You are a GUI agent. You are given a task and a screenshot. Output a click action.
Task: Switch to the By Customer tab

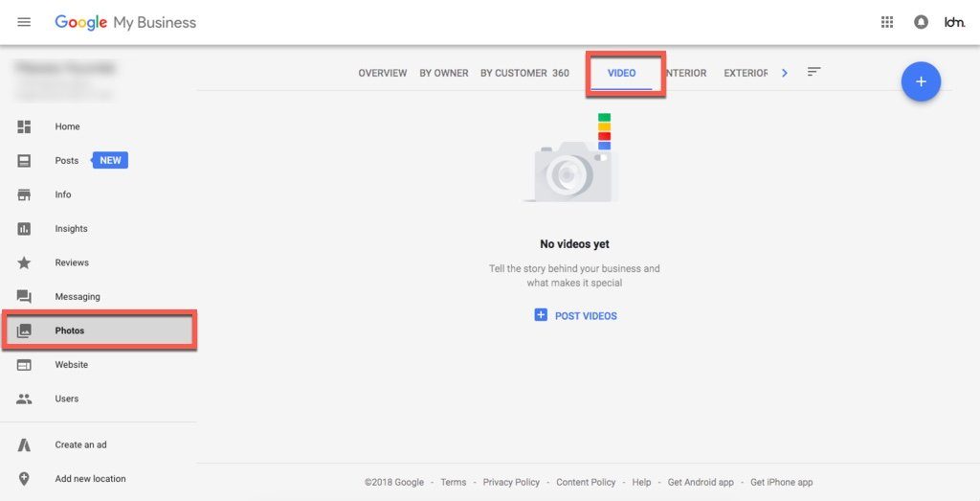tap(514, 73)
